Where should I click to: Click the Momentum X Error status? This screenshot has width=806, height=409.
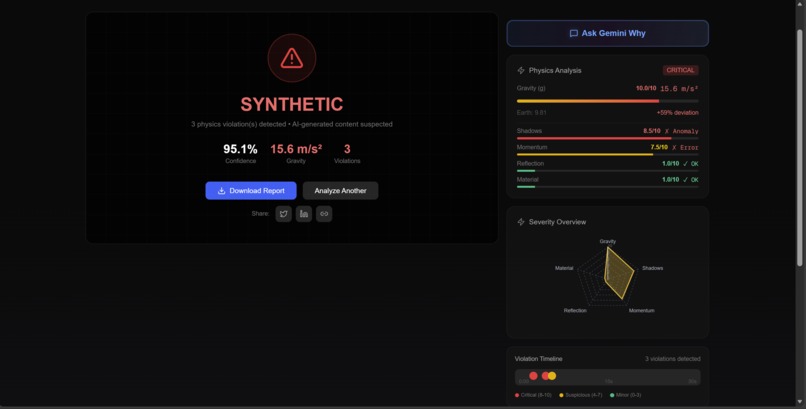(x=685, y=147)
